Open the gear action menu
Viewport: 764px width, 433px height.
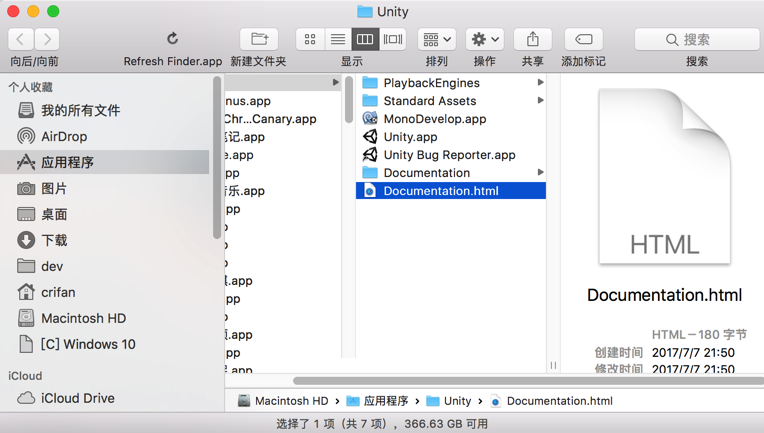tap(485, 39)
